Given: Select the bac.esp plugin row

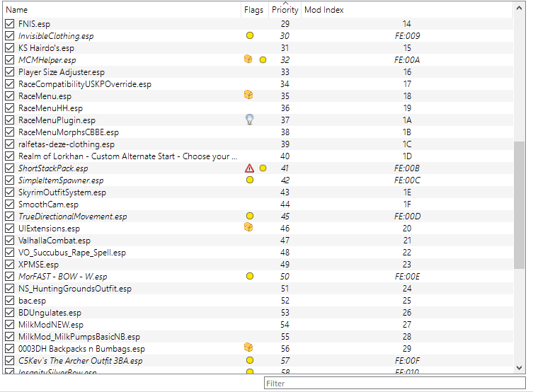Looking at the screenshot, I should (x=258, y=301).
